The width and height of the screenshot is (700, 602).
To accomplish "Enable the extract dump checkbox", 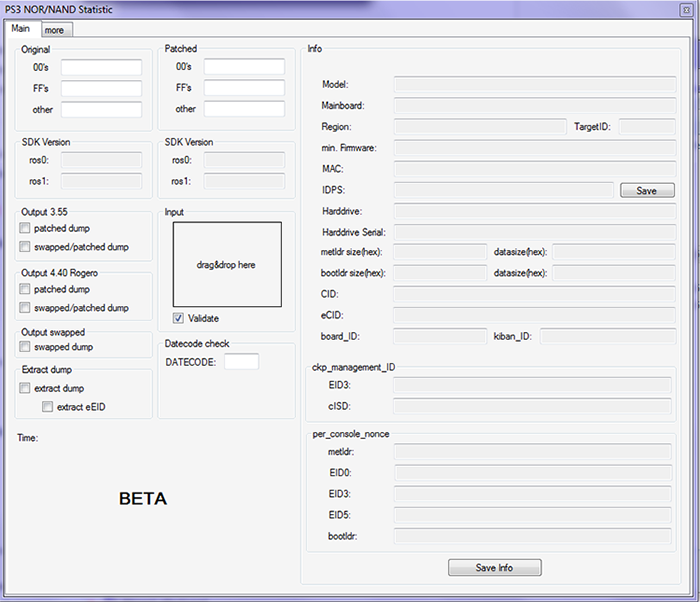I will (25, 388).
